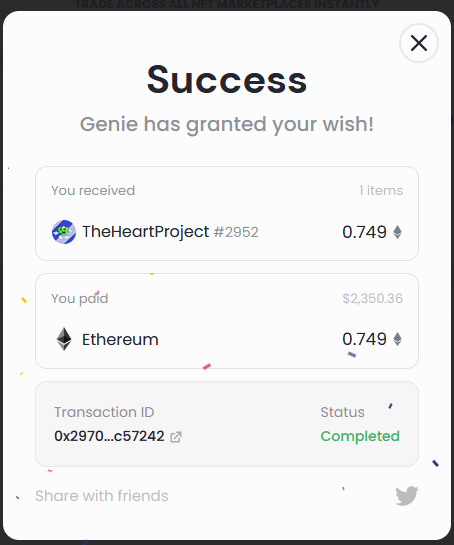Click the Success title
Screen dimensions: 454x545
[x=227, y=80]
